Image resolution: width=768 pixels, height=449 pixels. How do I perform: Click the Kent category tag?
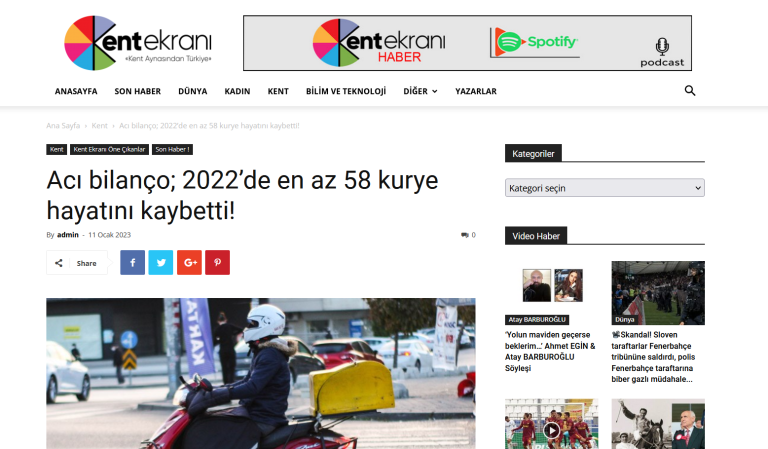(56, 149)
